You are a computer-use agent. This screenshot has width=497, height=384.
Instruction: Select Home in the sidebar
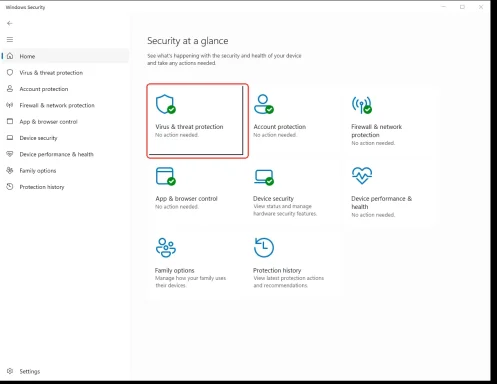[x=65, y=56]
